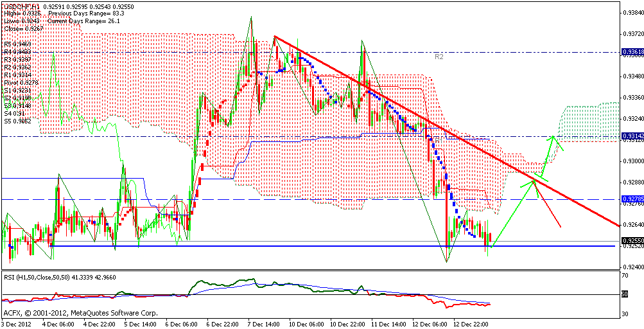
Task: Select the current price 0.92550 tag
Action: coord(631,241)
